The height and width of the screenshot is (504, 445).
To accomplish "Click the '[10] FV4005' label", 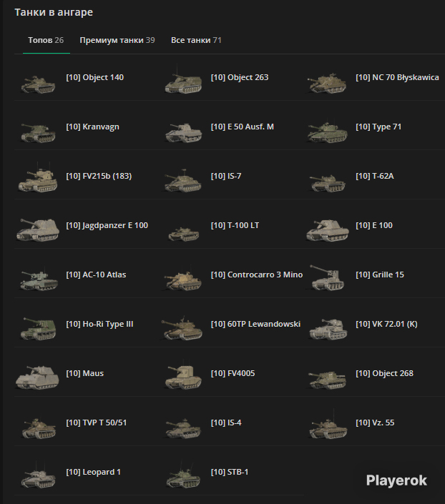I will pos(233,373).
